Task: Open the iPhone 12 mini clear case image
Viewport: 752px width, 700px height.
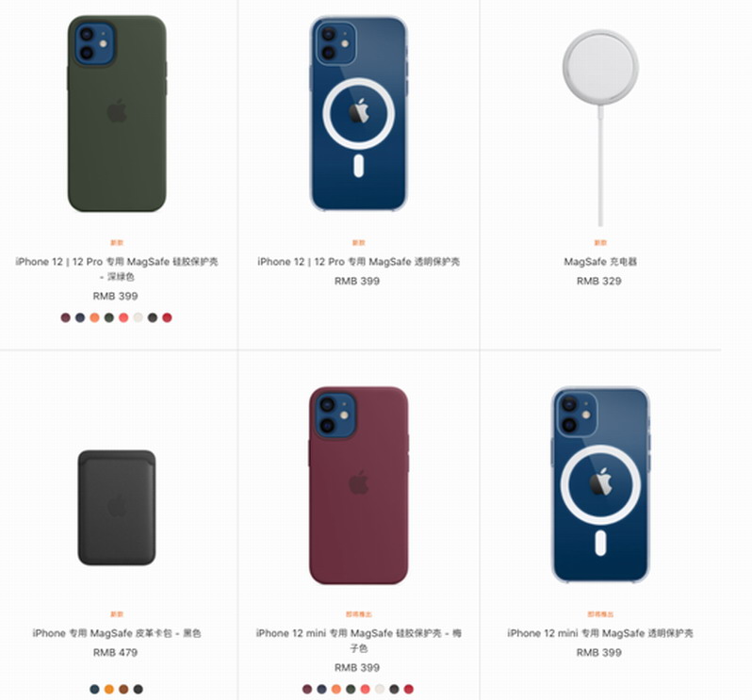Action: pos(600,485)
